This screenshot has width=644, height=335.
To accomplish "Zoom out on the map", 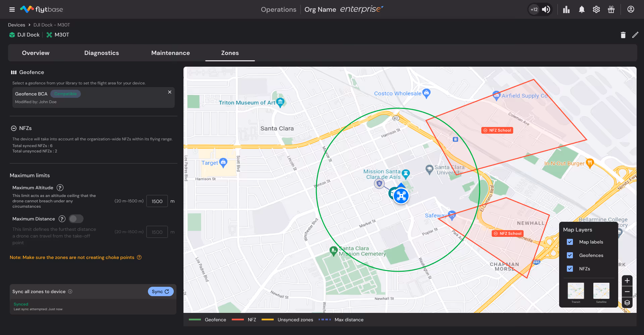I will tap(627, 292).
